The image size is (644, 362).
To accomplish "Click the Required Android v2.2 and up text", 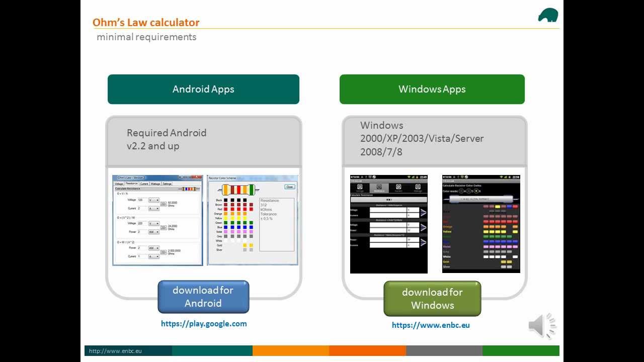I will coord(167,139).
